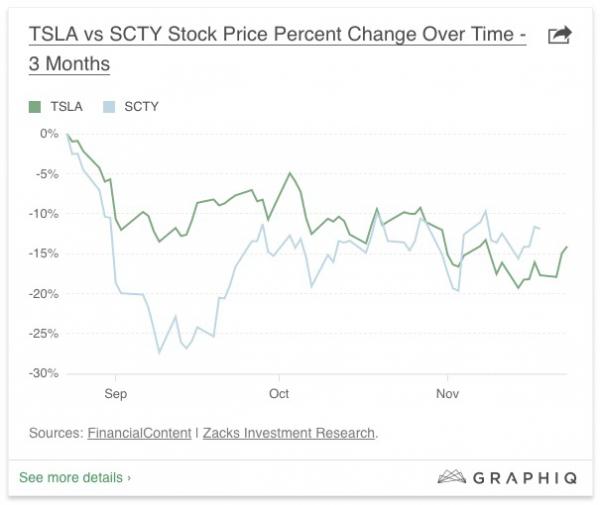
Task: Toggle the SCTY light blue legend swatch
Action: coord(109,107)
